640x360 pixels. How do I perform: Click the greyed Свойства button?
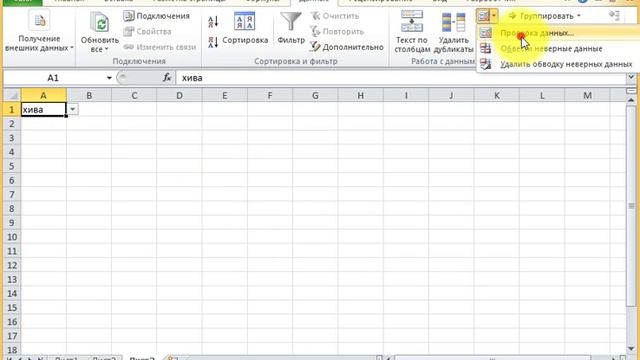[147, 31]
